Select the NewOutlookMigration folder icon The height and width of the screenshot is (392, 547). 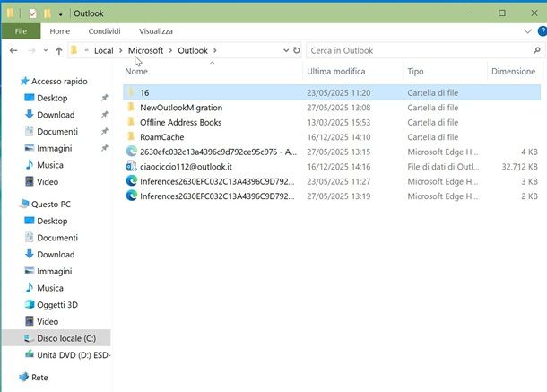coord(131,107)
